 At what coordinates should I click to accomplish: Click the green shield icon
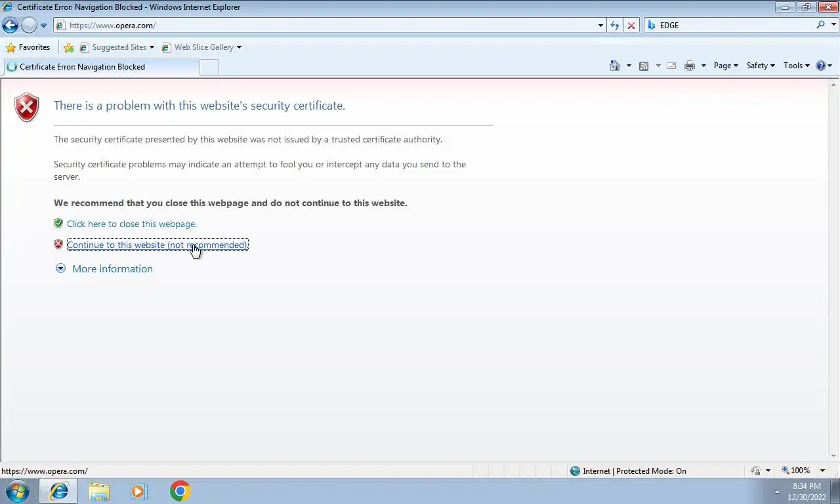[58, 223]
